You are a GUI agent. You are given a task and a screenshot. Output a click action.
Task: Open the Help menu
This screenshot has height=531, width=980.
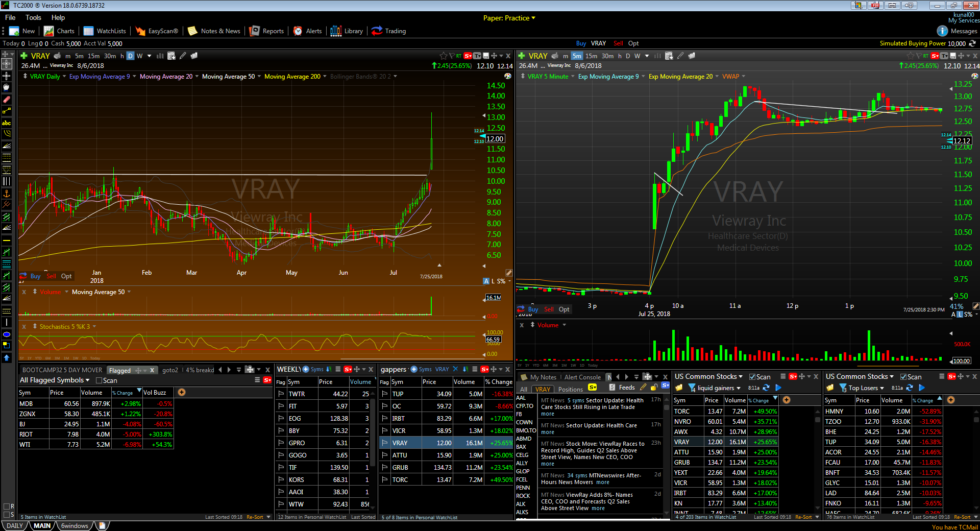(x=58, y=17)
